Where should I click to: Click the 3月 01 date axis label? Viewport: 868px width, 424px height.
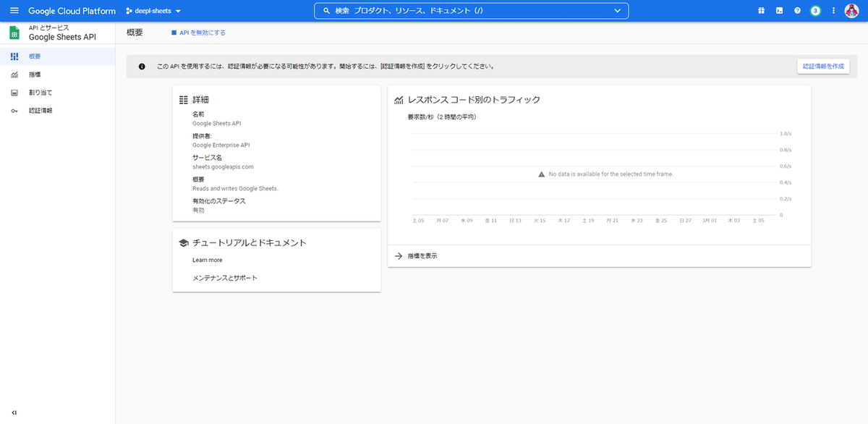[x=709, y=220]
